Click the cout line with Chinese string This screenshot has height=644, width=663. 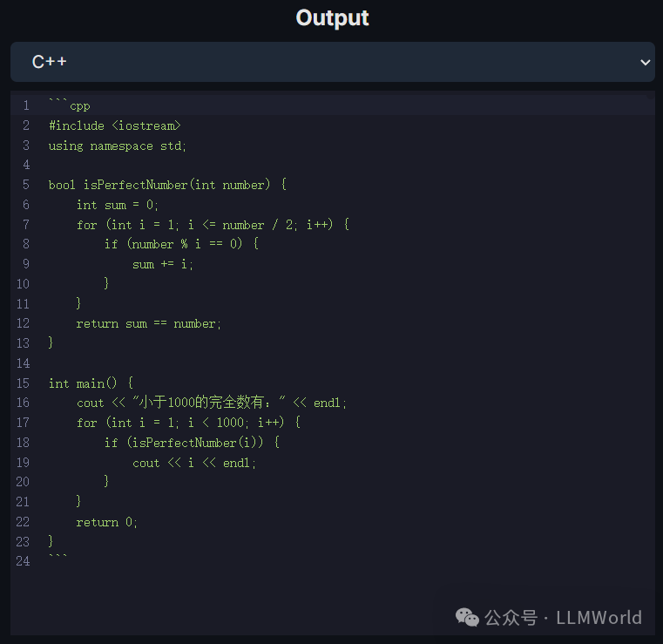click(x=212, y=402)
